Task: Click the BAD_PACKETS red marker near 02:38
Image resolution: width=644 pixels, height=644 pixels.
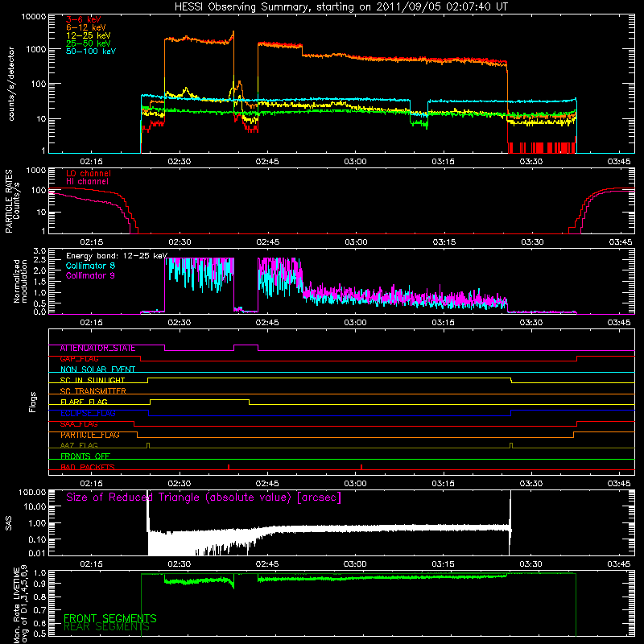Action: click(229, 467)
